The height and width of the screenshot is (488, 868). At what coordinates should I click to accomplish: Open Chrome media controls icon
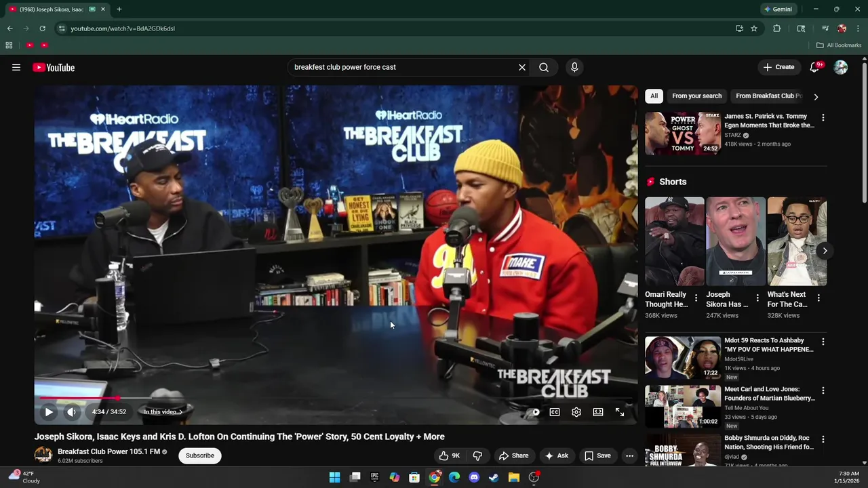[x=825, y=28]
